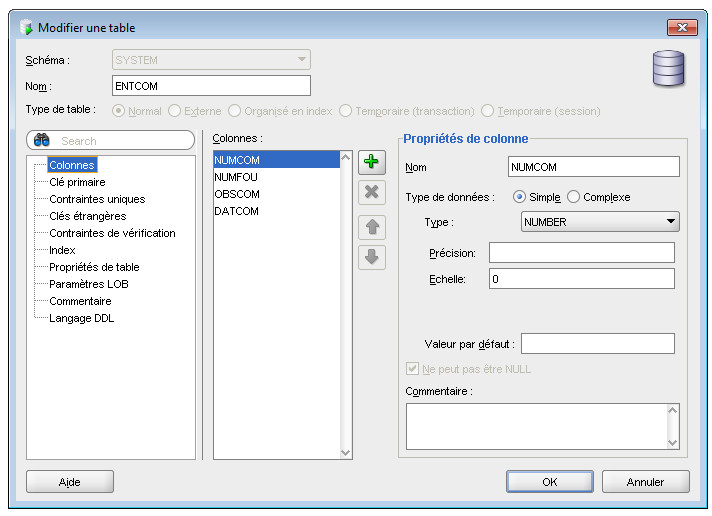The image size is (712, 516).
Task: Open the Type NUMBER dropdown
Action: pos(600,222)
